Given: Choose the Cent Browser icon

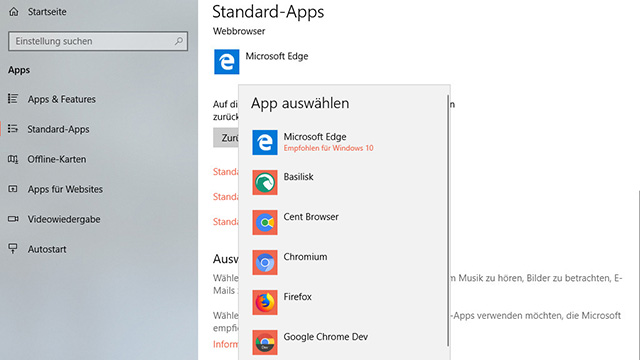Looking at the screenshot, I should point(265,222).
